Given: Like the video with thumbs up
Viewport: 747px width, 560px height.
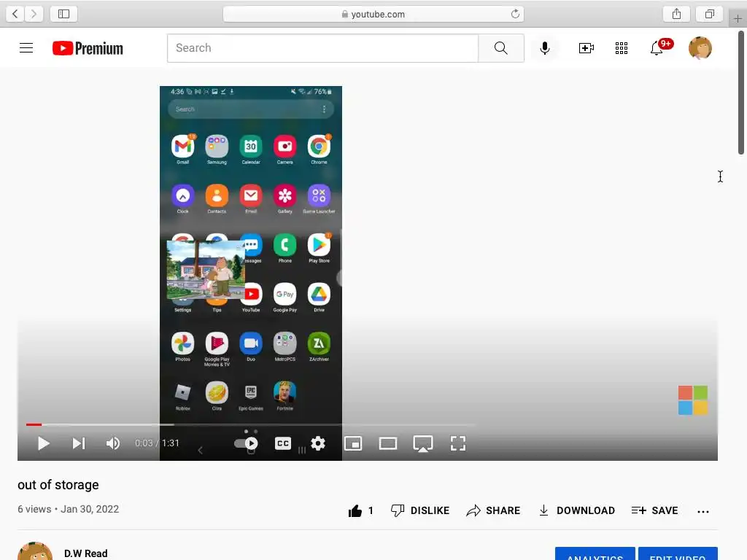Looking at the screenshot, I should pos(360,510).
